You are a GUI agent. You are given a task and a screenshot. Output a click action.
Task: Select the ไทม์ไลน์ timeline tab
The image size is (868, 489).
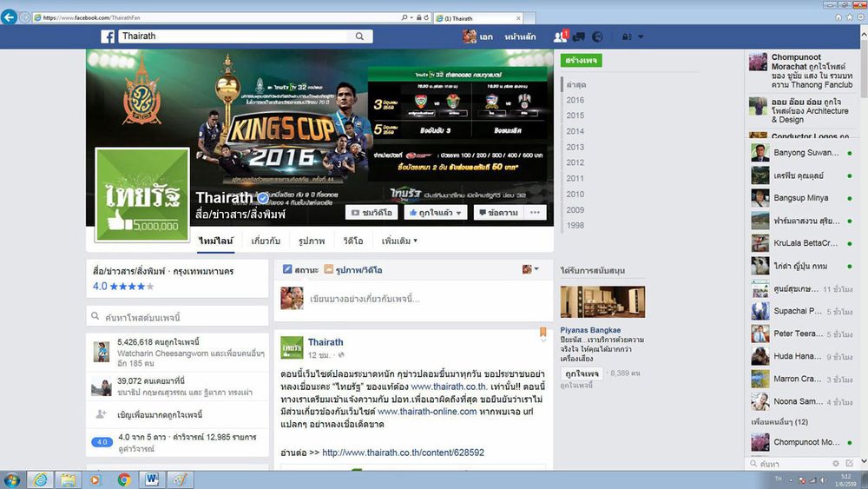(216, 241)
